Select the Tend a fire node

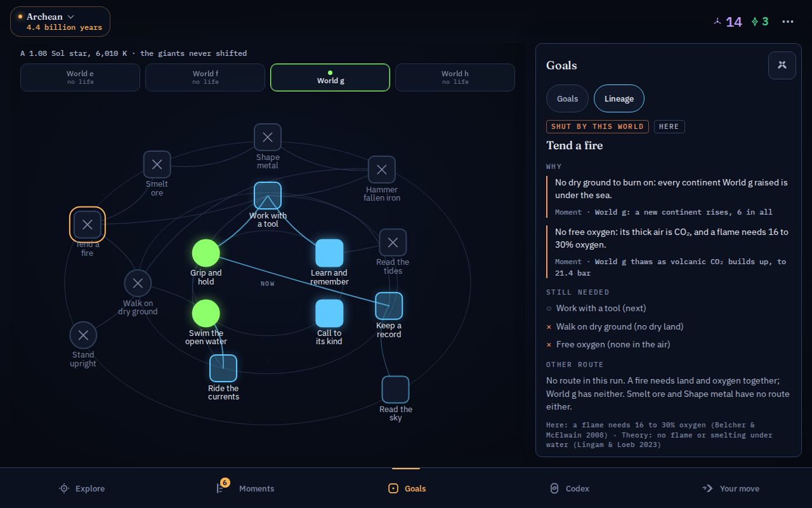click(x=88, y=224)
